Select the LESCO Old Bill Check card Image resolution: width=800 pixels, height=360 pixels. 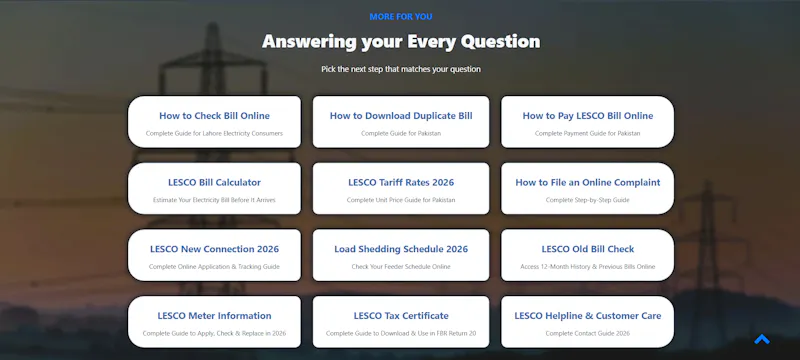tap(587, 255)
